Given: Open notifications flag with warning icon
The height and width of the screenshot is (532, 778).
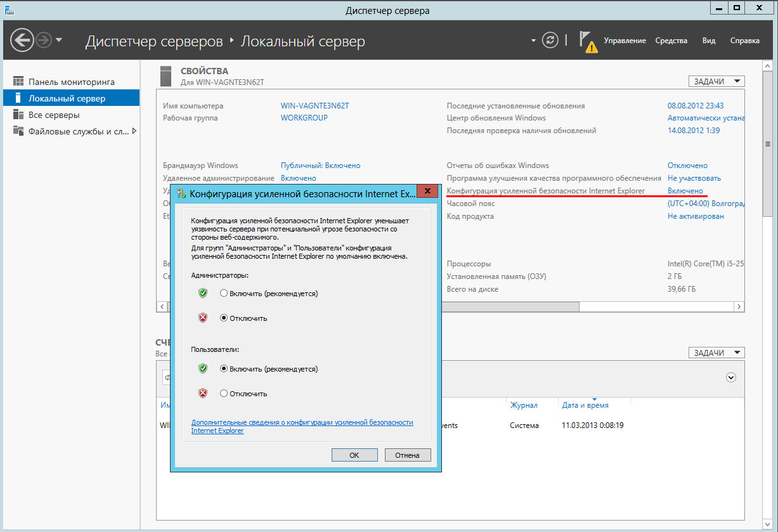Looking at the screenshot, I should tap(588, 41).
